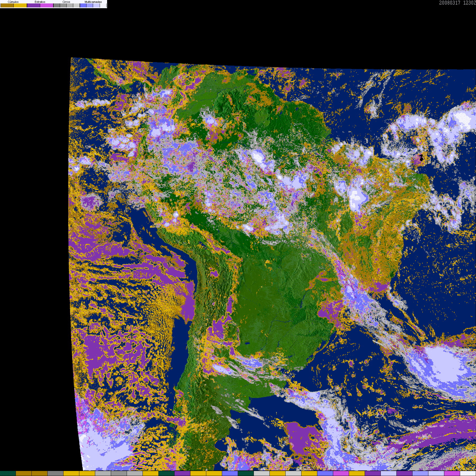Click the leftmost dark green bottom strip cell
Viewport: 476px width, 476px height.
pyautogui.click(x=8, y=473)
